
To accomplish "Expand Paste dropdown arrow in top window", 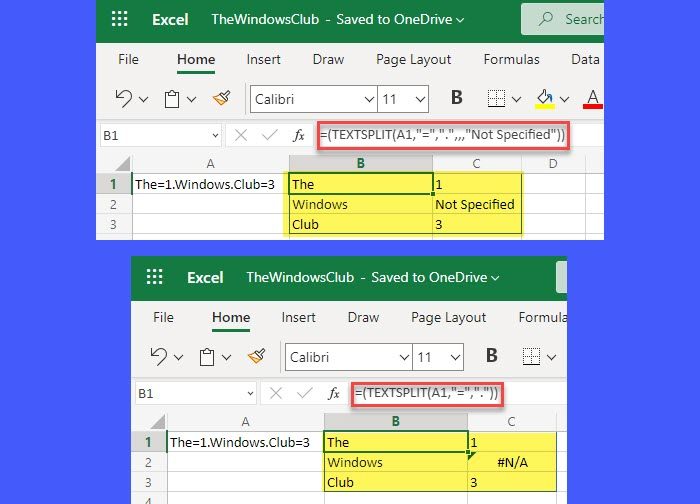I will [x=192, y=99].
